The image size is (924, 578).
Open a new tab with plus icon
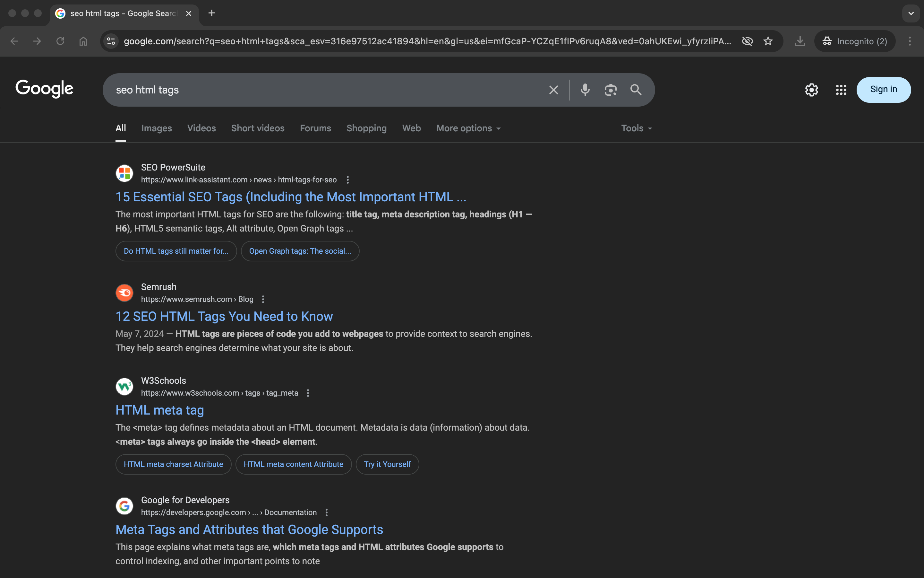click(211, 13)
